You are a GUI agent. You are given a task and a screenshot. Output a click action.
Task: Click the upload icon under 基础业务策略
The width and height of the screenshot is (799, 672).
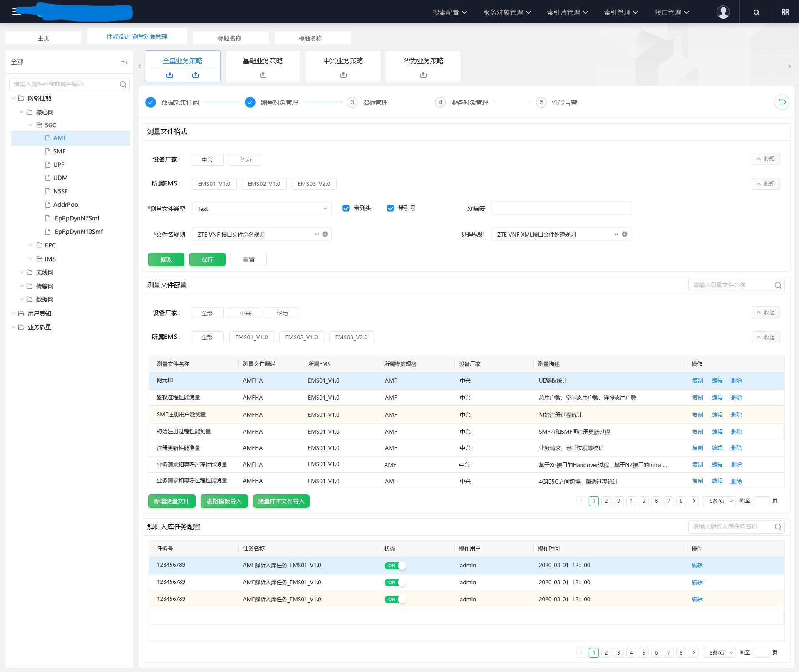tap(263, 75)
